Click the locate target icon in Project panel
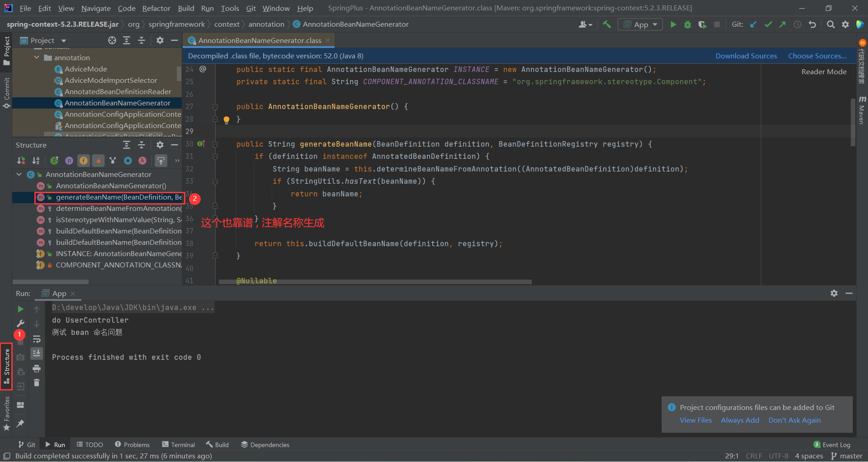This screenshot has height=462, width=868. [112, 40]
